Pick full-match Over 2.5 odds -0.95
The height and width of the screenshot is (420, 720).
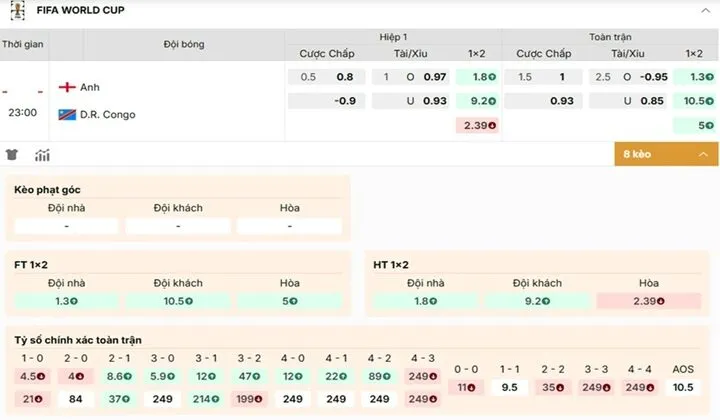630,77
